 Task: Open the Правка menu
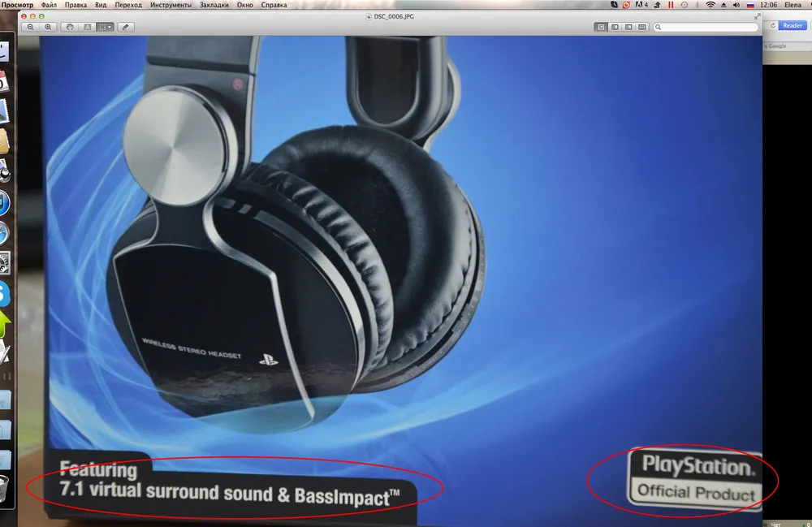[76, 5]
